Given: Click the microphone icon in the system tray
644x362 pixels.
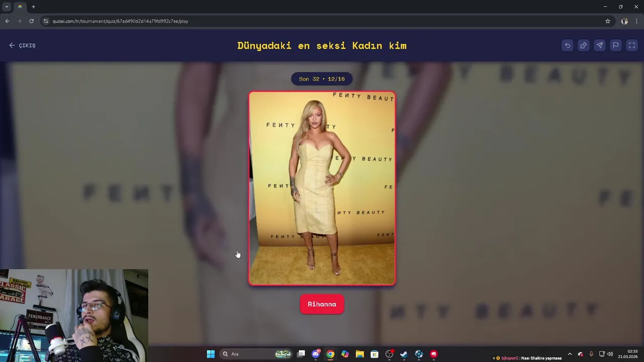Looking at the screenshot, I should pos(591,354).
